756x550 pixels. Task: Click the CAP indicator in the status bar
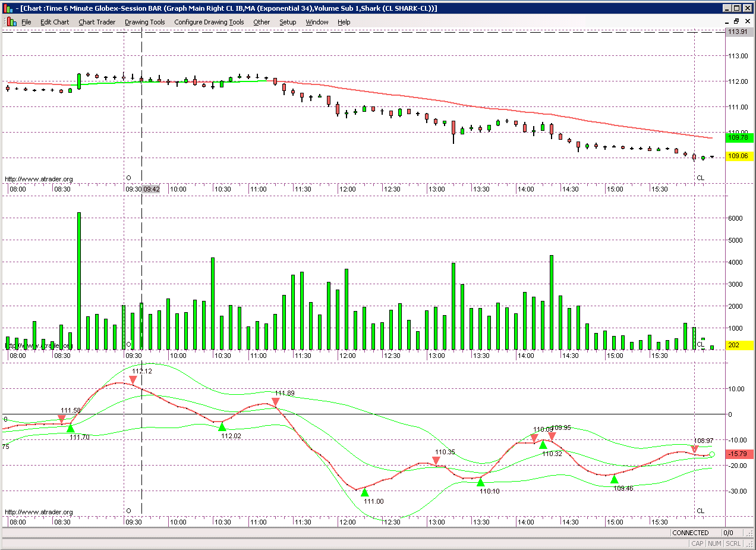697,543
